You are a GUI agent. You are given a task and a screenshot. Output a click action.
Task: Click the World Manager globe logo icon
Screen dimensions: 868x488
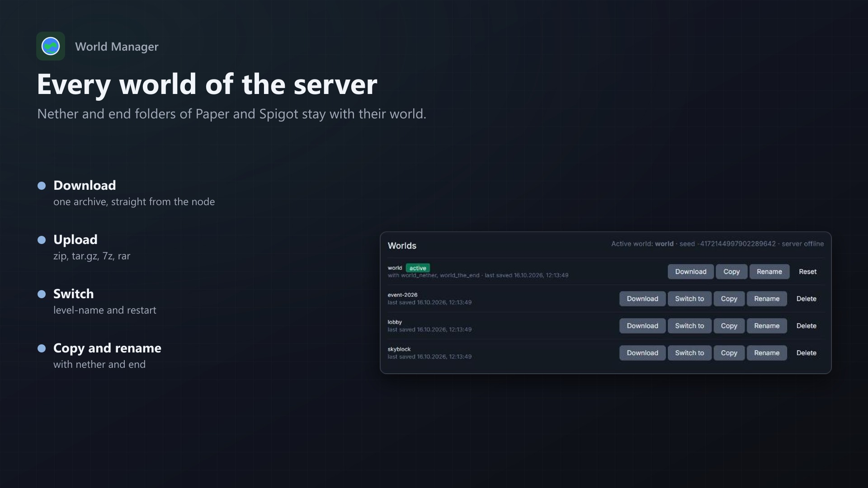(51, 46)
